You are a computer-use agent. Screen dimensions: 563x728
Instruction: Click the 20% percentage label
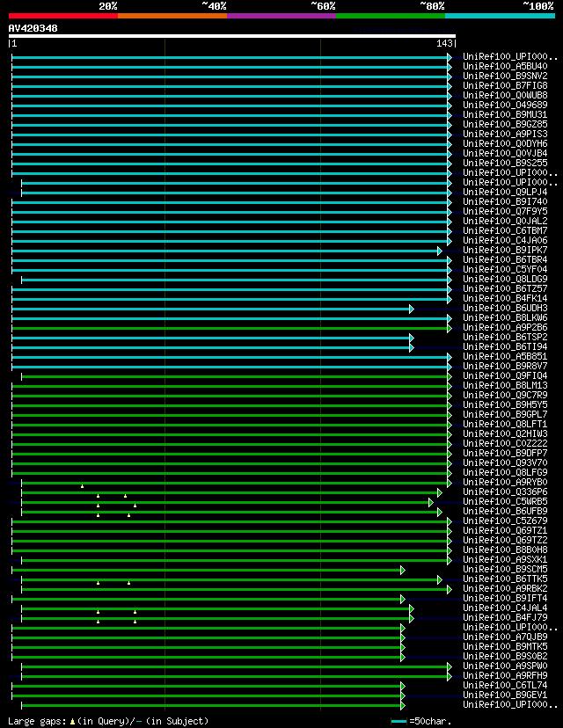[x=108, y=6]
